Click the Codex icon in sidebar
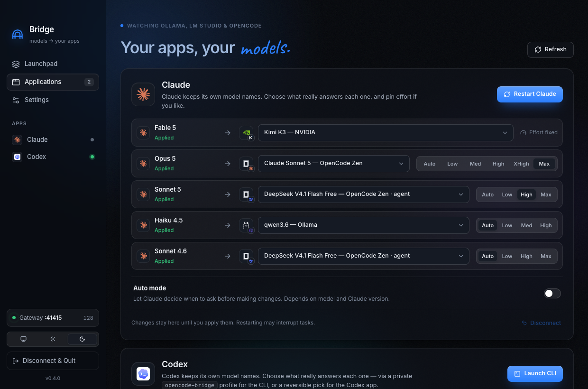The height and width of the screenshot is (389, 588). click(x=18, y=157)
